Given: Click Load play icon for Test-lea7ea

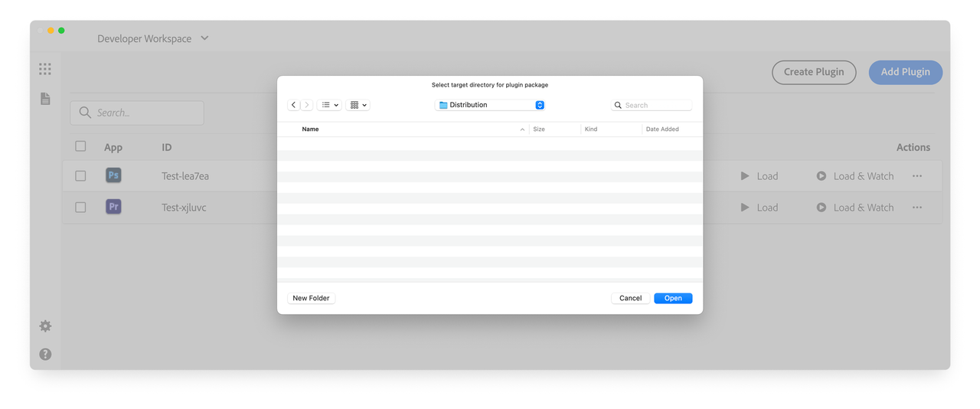Looking at the screenshot, I should (745, 176).
